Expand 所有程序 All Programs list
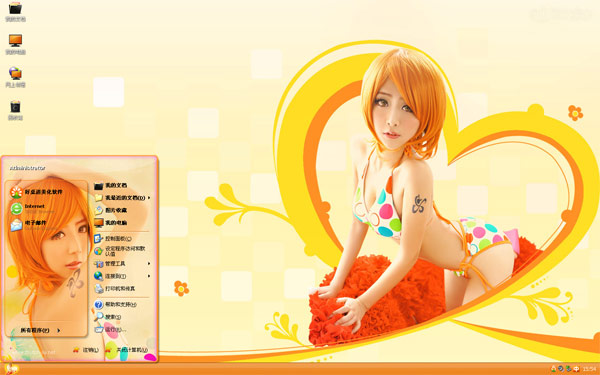The height and width of the screenshot is (375, 600). (x=40, y=330)
